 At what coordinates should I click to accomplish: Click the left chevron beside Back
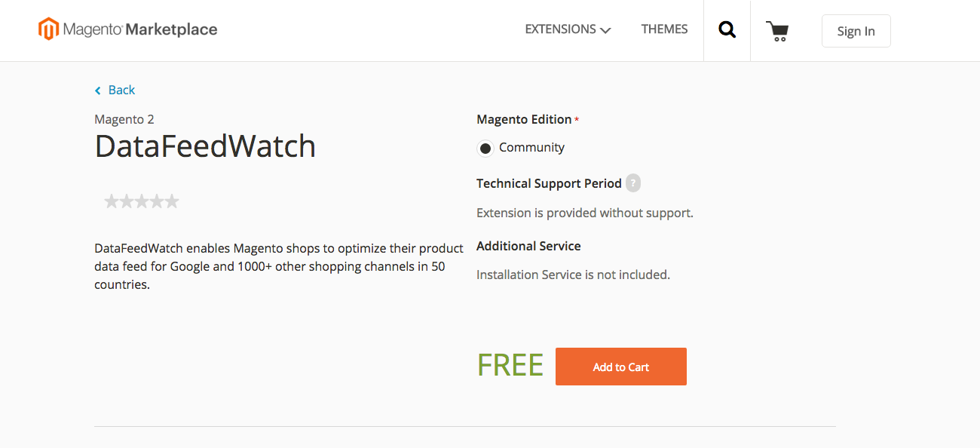click(x=98, y=91)
